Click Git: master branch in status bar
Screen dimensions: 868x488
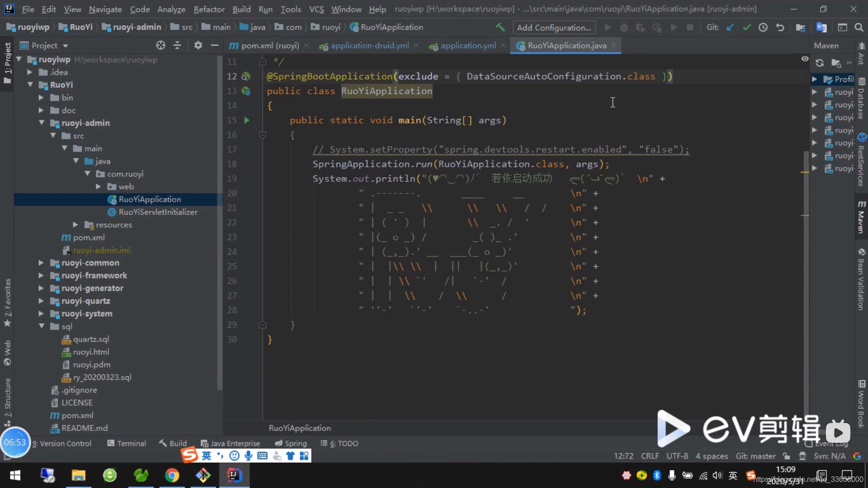[x=755, y=456]
